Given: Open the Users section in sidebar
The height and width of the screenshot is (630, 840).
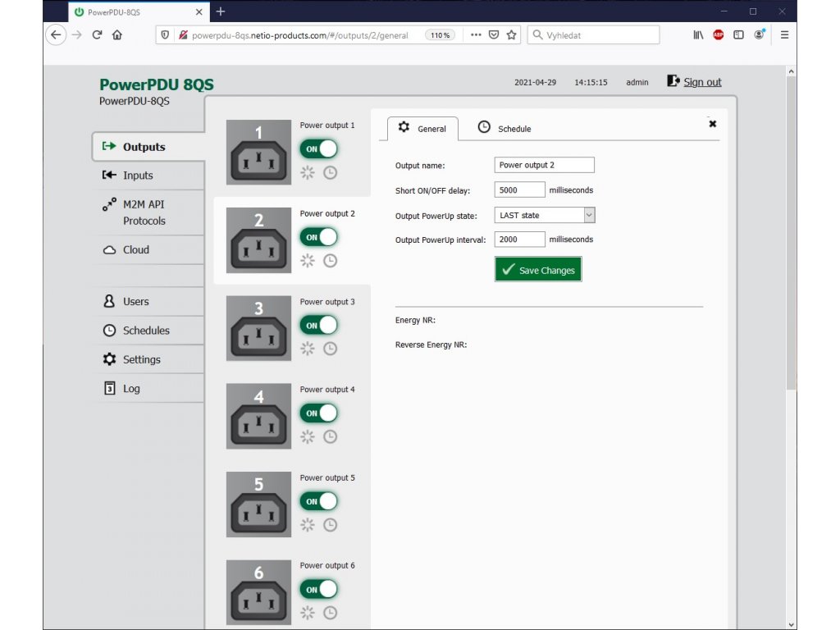Looking at the screenshot, I should point(148,302).
